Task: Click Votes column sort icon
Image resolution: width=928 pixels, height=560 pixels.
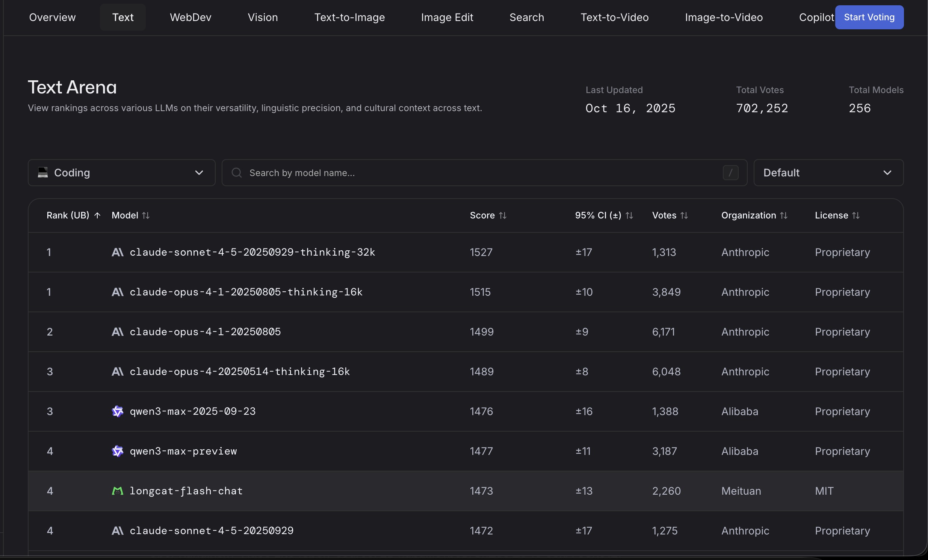Action: (684, 215)
